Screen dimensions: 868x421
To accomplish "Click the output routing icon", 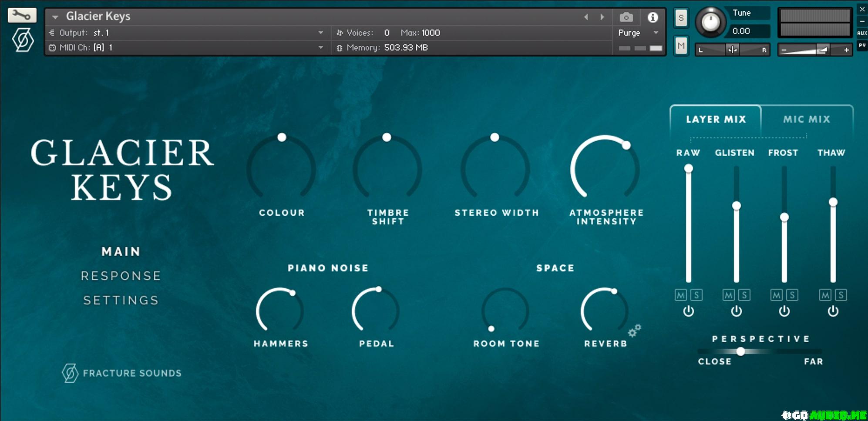I will (52, 33).
